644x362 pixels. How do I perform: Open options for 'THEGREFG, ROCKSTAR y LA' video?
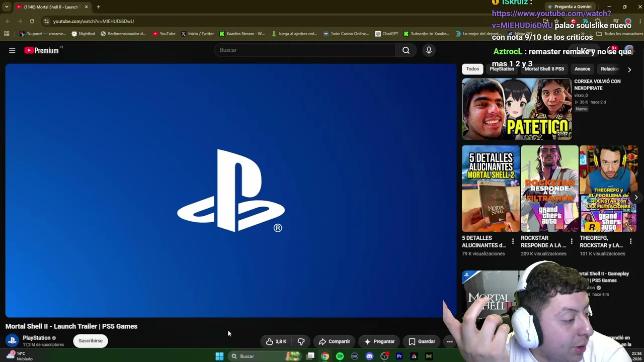[630, 242]
